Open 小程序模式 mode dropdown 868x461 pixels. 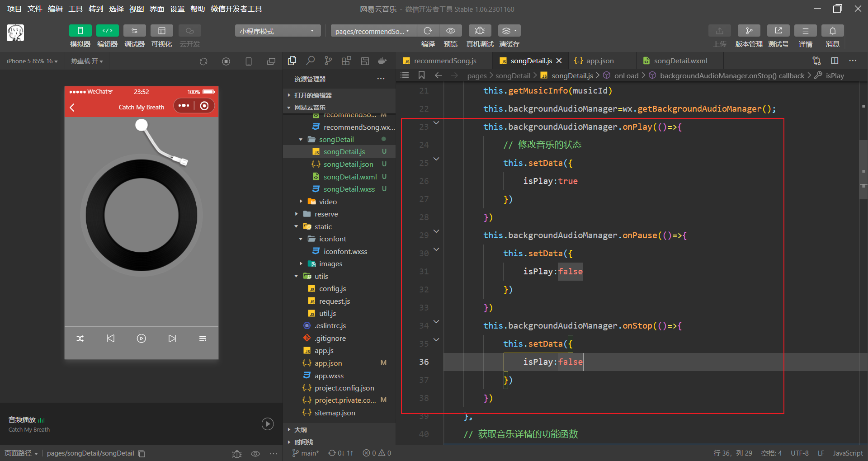278,31
